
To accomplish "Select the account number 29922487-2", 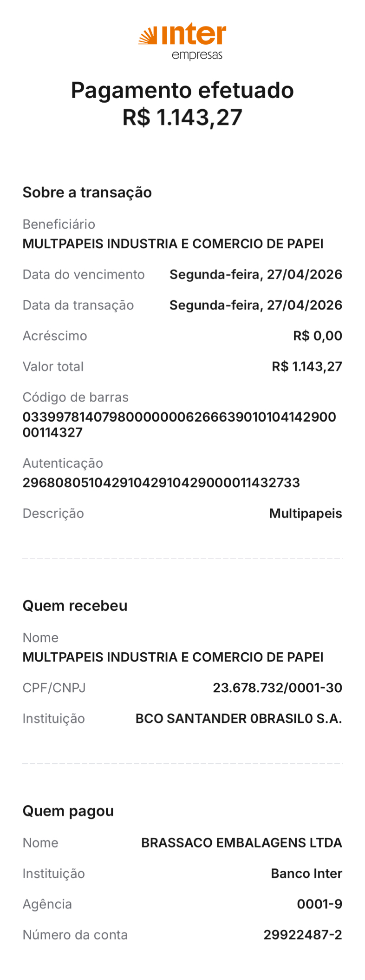I will tap(303, 934).
